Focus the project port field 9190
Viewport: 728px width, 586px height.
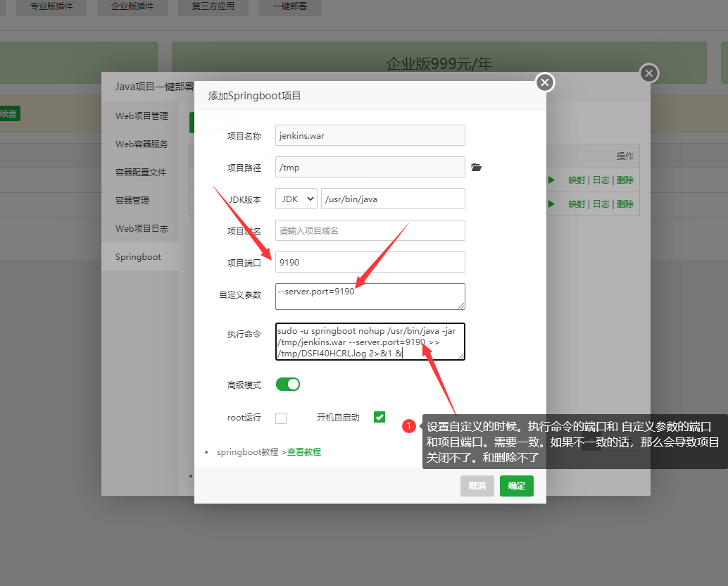tap(370, 262)
